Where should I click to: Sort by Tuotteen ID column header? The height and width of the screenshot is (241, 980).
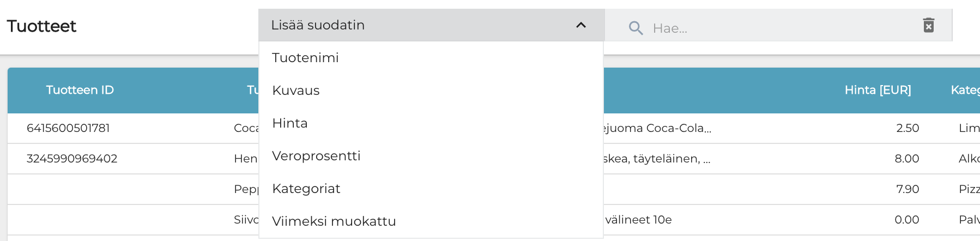click(x=80, y=90)
